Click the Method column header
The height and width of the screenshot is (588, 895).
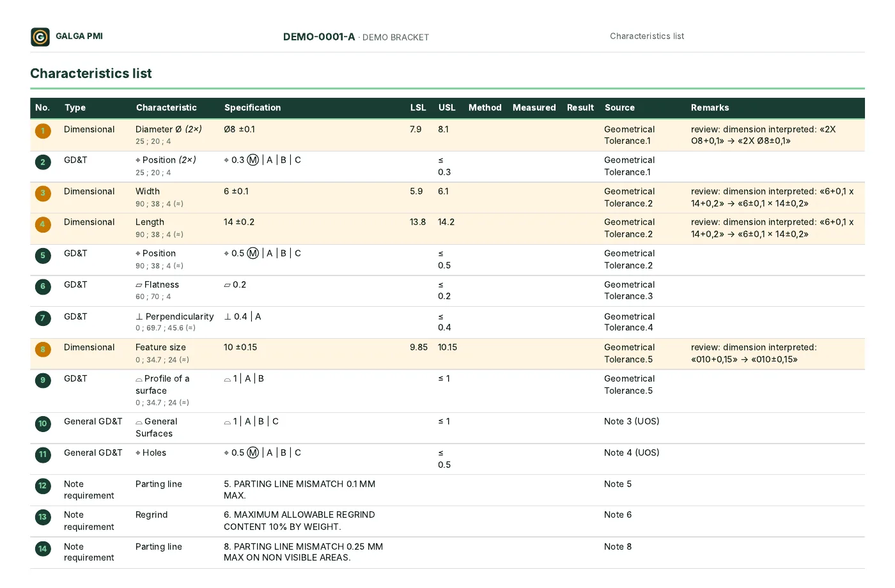[x=485, y=108]
